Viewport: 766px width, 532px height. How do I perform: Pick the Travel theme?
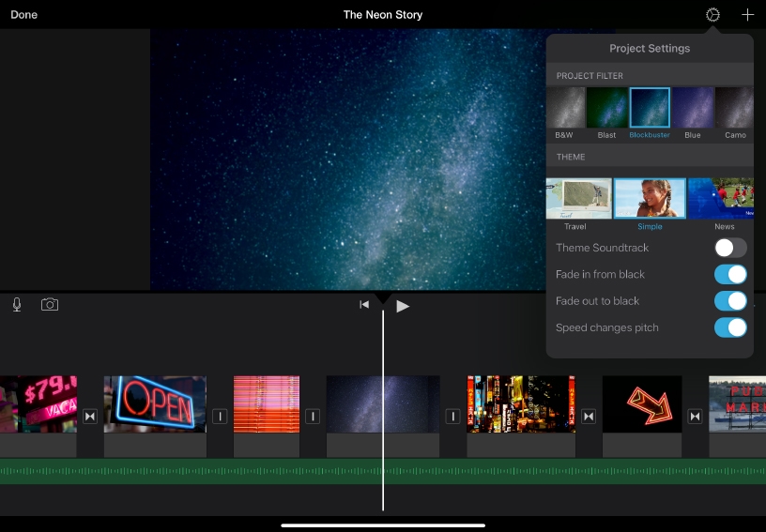coord(578,198)
